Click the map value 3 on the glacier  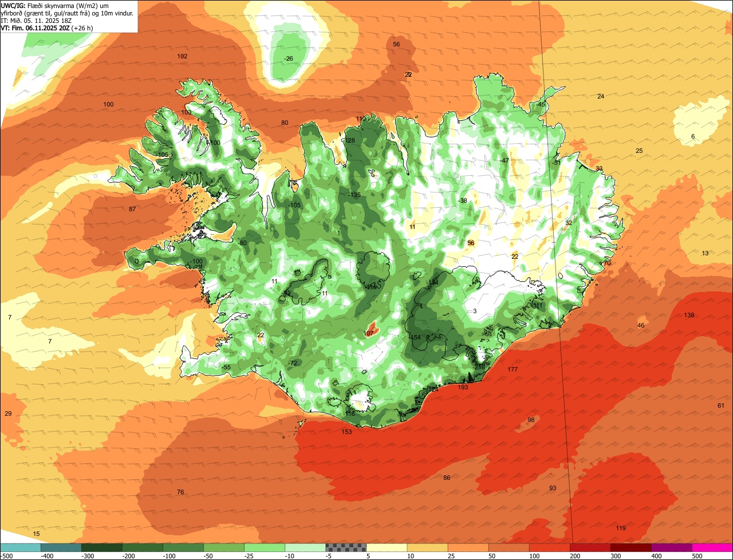pos(475,311)
